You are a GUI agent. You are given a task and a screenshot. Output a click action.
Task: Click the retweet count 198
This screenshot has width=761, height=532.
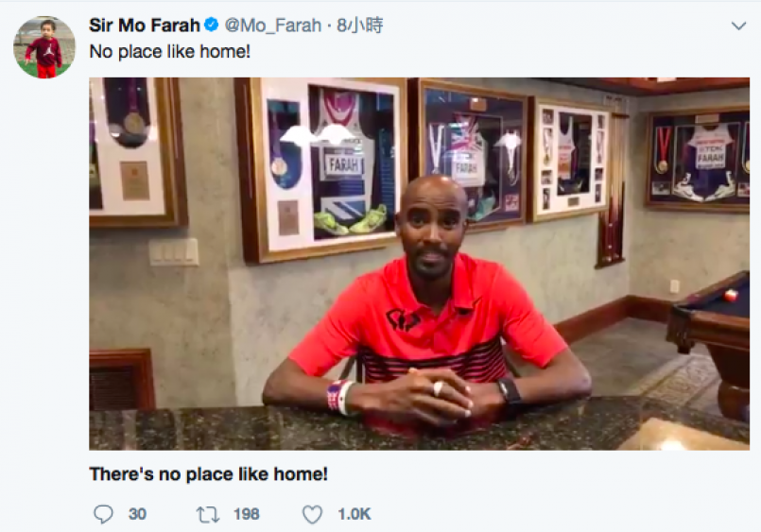[x=246, y=514]
